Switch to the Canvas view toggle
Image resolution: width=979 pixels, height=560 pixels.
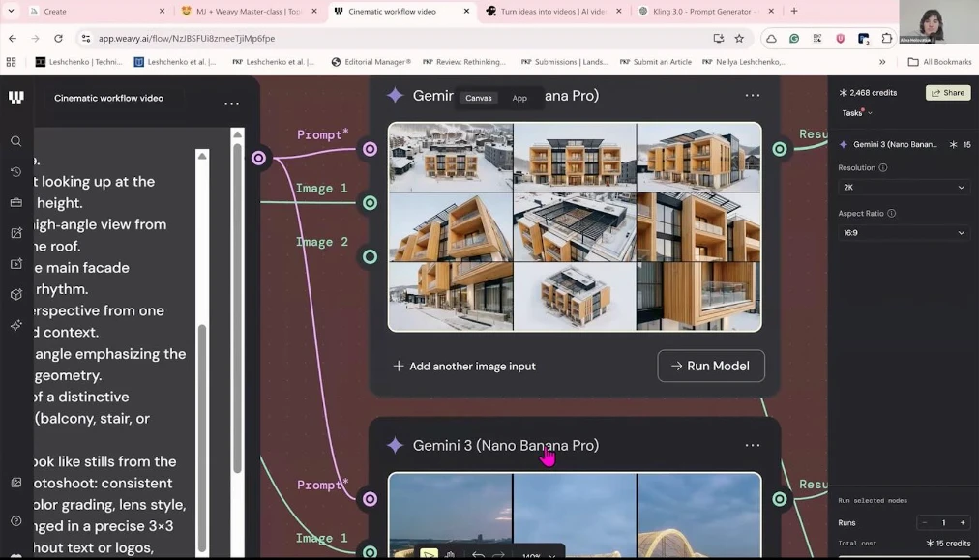tap(479, 98)
